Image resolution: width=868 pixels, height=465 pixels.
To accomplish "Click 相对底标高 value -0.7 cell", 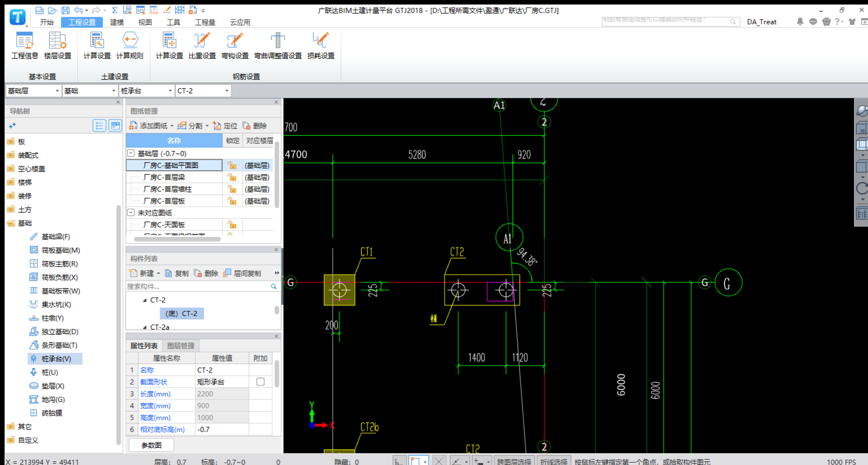I will pos(222,429).
